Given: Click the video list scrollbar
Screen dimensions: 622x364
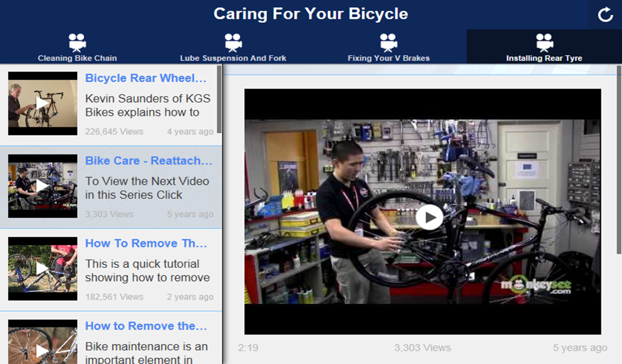Looking at the screenshot, I should (219, 100).
